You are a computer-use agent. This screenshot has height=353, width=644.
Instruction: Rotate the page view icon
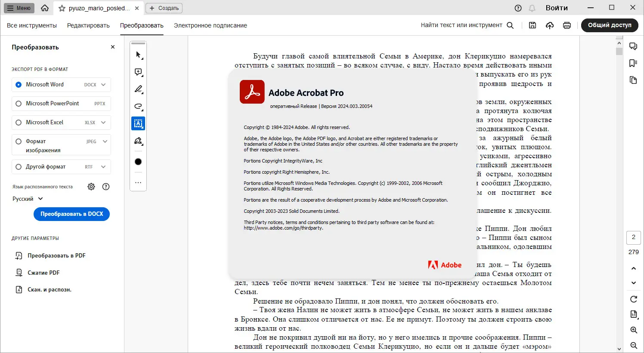click(x=634, y=299)
